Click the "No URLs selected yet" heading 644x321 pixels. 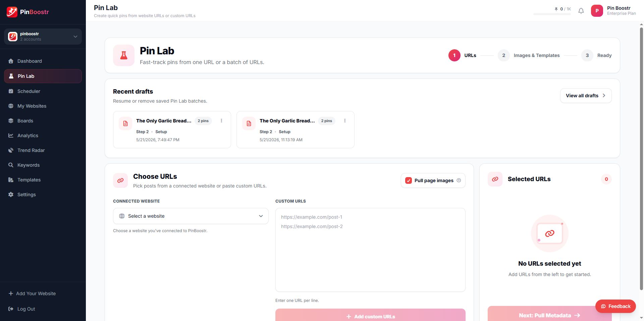[x=550, y=264]
